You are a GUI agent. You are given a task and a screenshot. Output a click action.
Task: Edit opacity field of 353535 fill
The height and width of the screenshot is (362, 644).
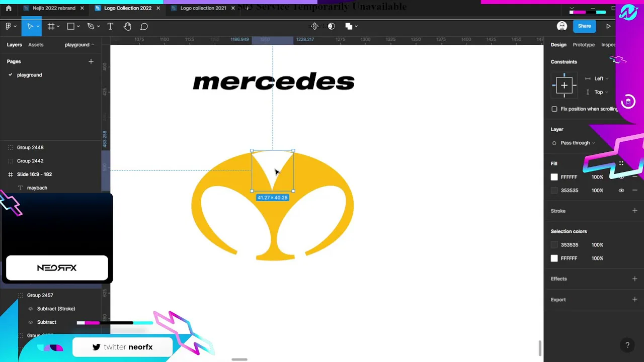pos(597,191)
